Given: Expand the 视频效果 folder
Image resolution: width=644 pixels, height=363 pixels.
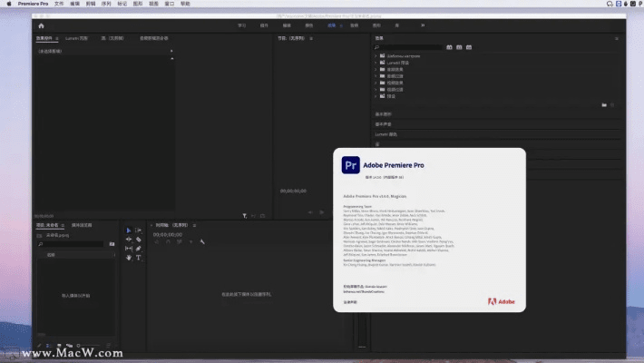Looking at the screenshot, I should coord(376,83).
